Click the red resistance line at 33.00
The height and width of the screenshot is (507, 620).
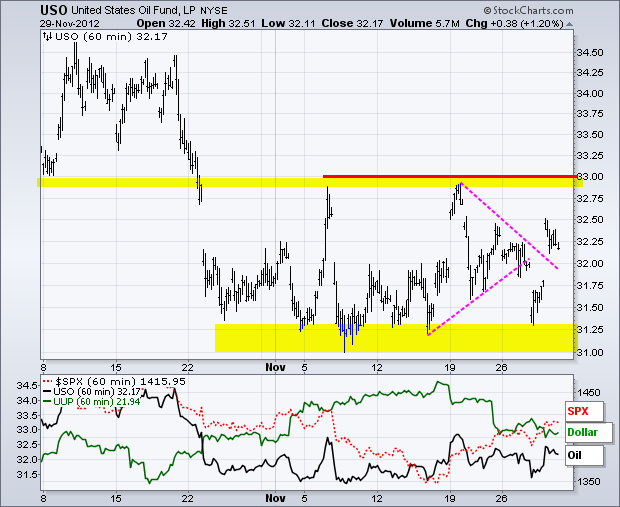(x=450, y=176)
